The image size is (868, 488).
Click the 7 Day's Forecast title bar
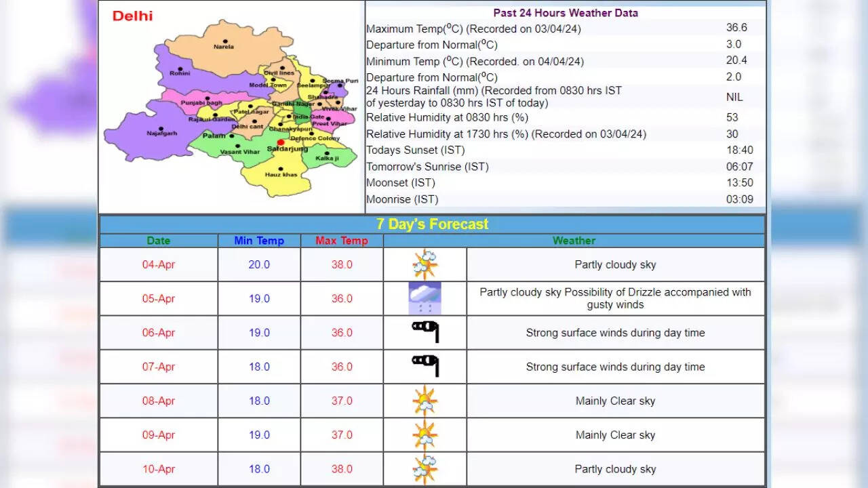(x=432, y=224)
